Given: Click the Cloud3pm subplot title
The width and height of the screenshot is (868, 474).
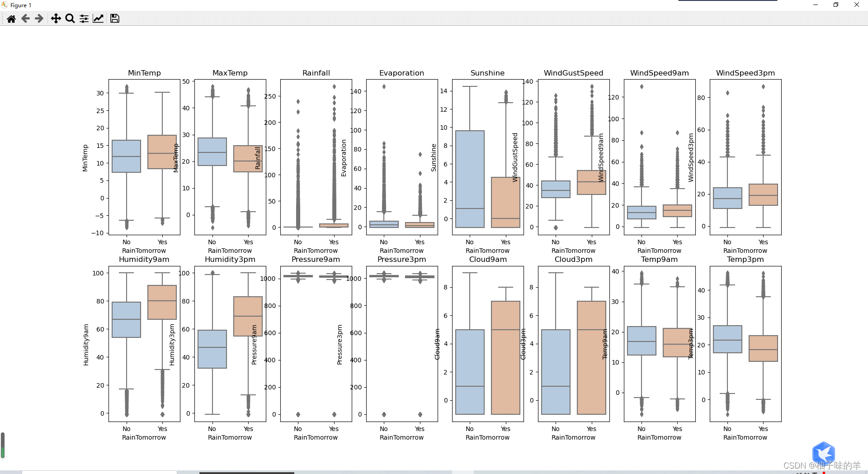Looking at the screenshot, I should 574,259.
